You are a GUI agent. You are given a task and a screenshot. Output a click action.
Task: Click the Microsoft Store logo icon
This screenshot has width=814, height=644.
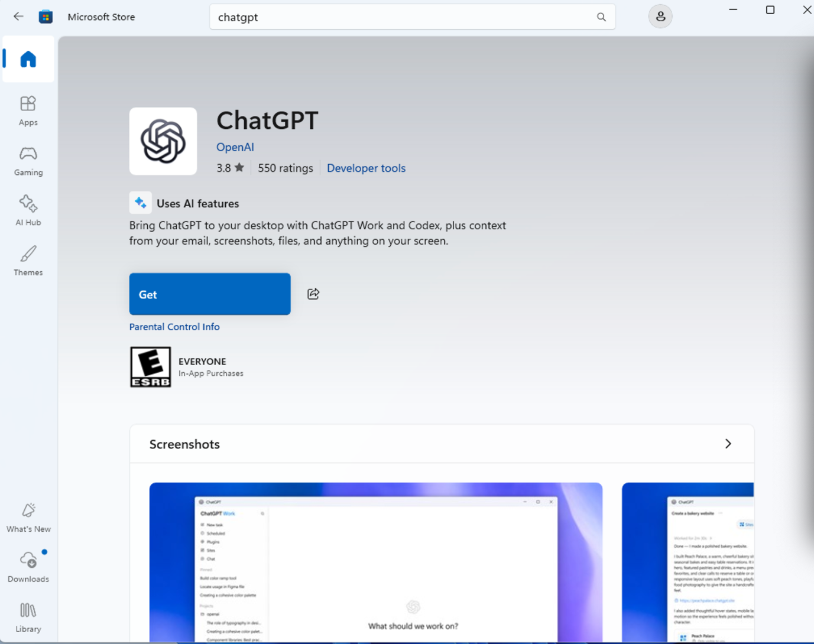tap(46, 17)
